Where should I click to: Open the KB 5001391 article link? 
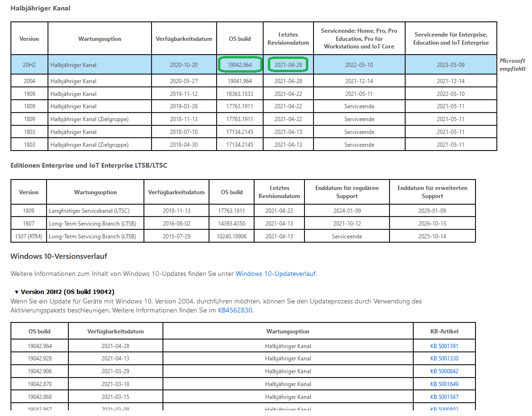pos(444,346)
